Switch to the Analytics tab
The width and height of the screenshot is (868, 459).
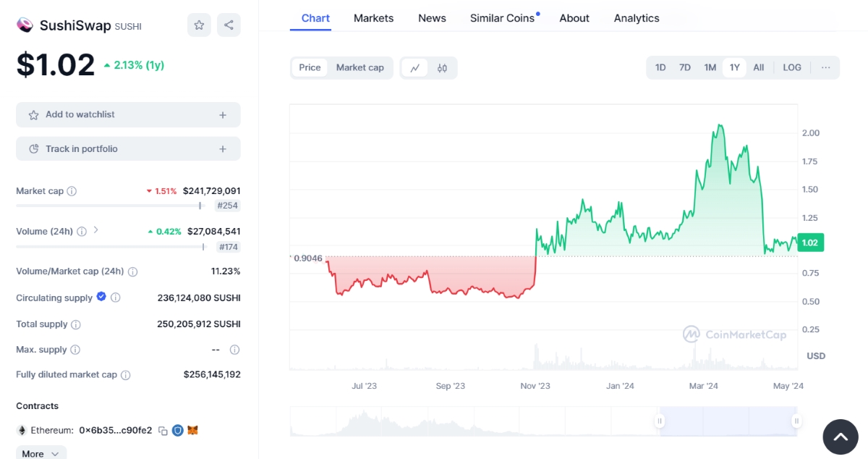pos(636,18)
